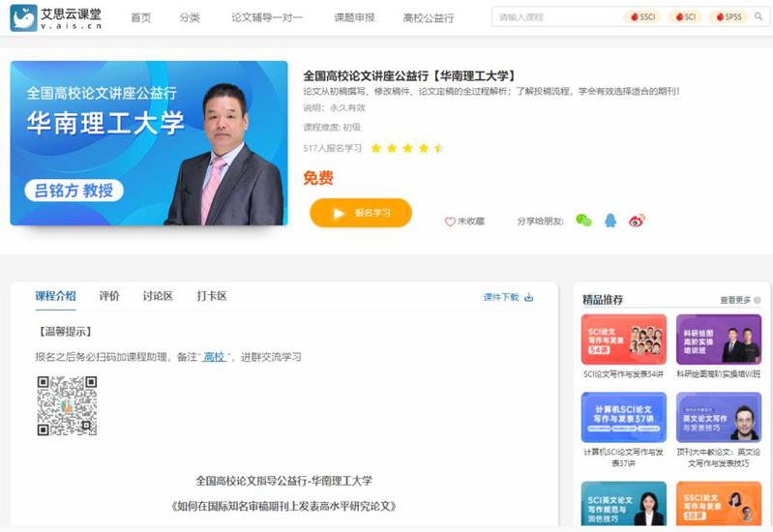
Task: Open SCI论文写作与发表54讲 thumbnail
Action: [x=624, y=340]
